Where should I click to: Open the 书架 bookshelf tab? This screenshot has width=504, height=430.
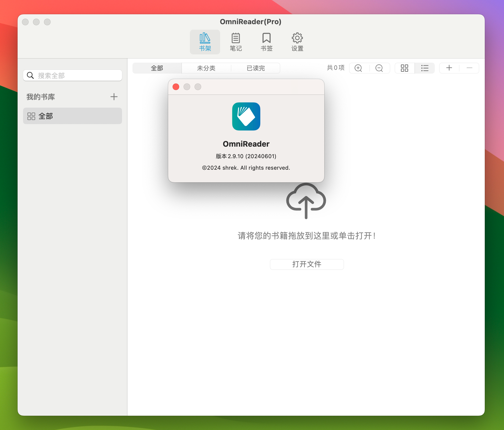click(205, 42)
